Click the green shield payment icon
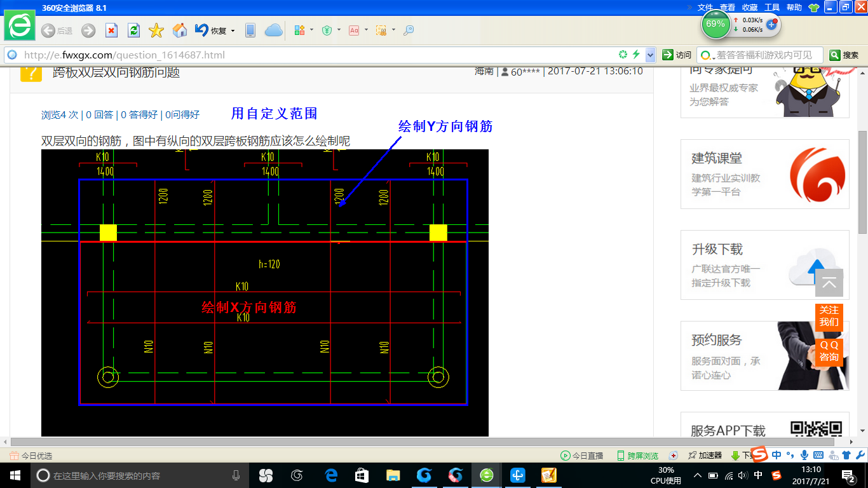The image size is (868, 488). click(x=327, y=30)
